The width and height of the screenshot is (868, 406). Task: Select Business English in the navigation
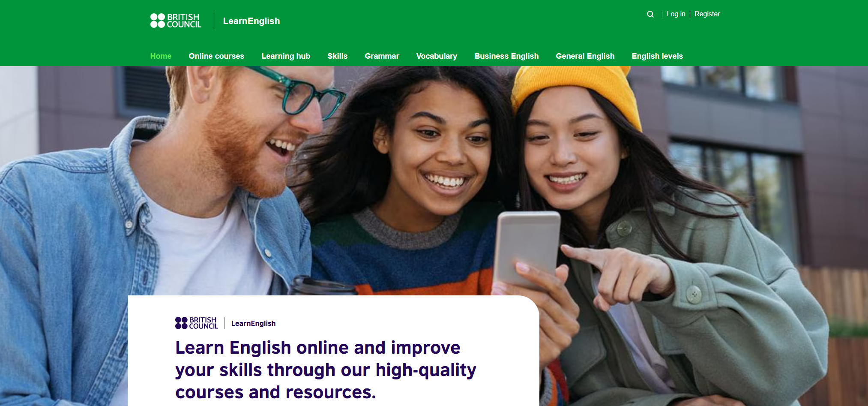pyautogui.click(x=506, y=56)
